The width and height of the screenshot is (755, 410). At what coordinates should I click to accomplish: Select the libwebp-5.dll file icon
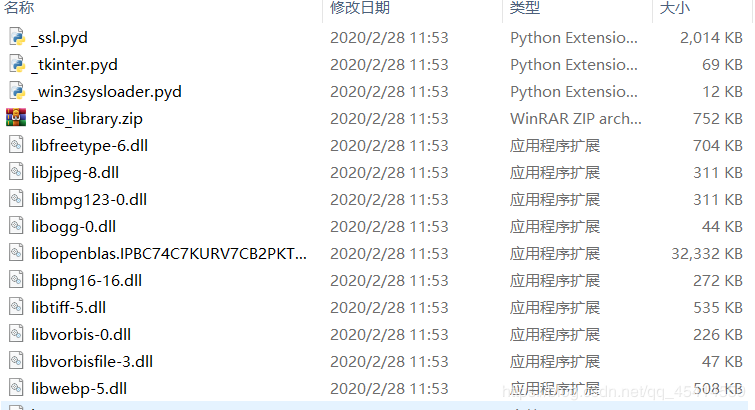[x=16, y=388]
